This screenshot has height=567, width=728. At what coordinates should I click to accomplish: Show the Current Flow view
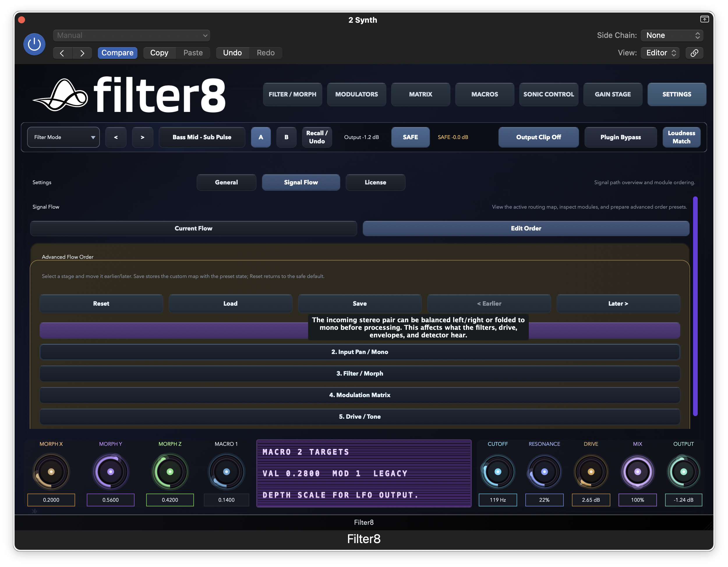(x=193, y=228)
